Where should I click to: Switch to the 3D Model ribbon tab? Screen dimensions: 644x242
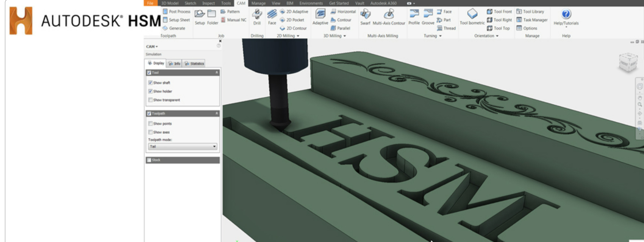click(x=170, y=3)
